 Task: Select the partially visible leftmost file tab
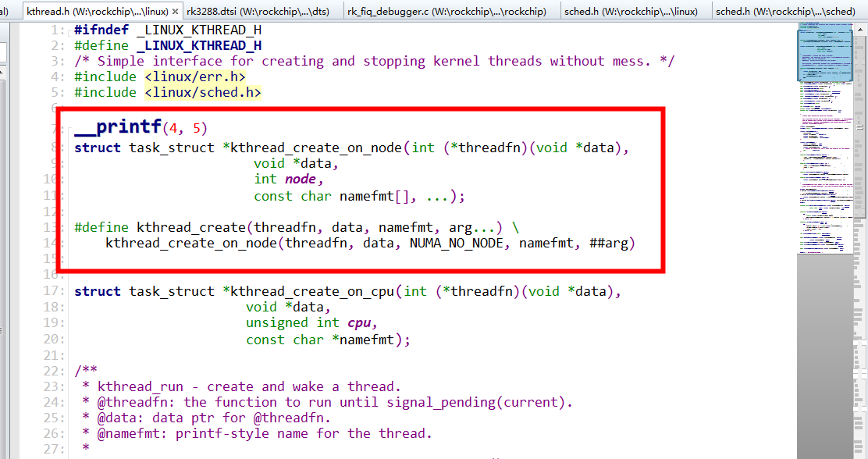[x=6, y=12]
